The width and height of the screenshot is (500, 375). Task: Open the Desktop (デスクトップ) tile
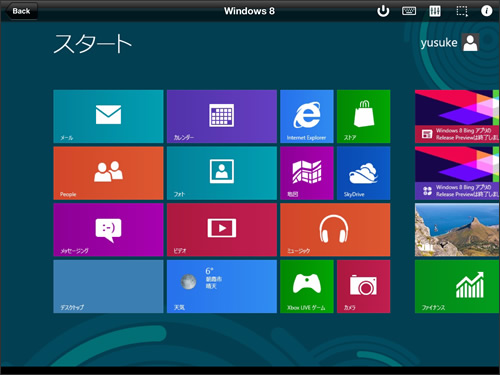click(x=108, y=286)
